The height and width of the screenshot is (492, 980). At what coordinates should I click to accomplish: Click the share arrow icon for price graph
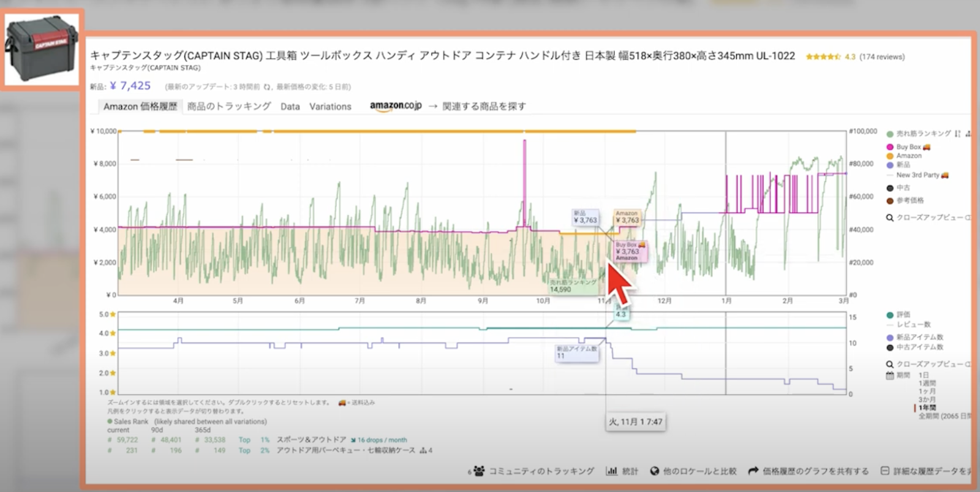(753, 471)
